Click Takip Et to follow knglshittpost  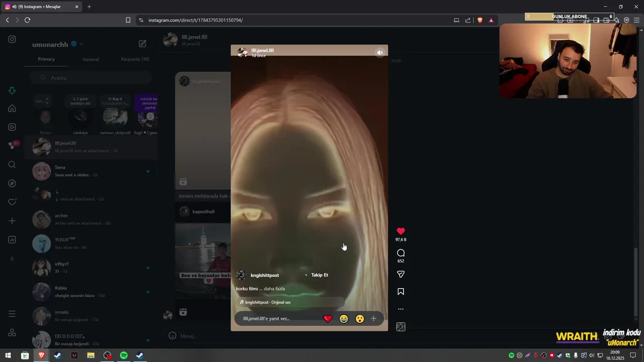(x=319, y=275)
